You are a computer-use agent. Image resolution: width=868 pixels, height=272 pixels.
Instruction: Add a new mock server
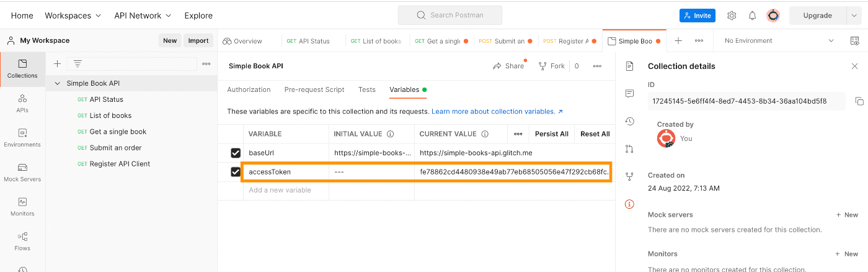point(847,215)
